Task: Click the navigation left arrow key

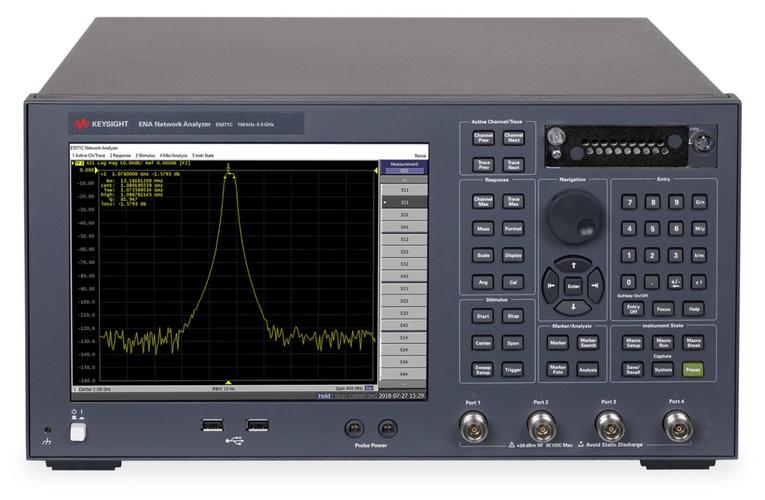Action: pyautogui.click(x=551, y=286)
